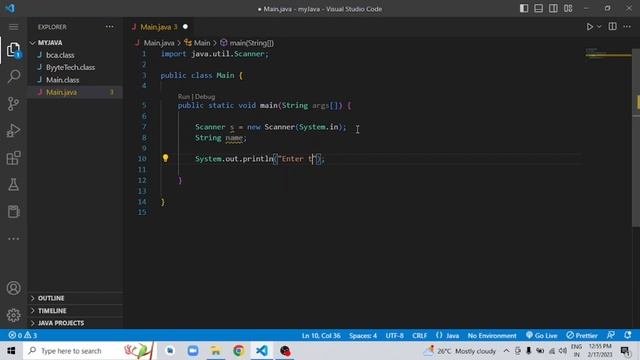Open the Windows notification center icon
This screenshot has height=360, width=640.
[x=625, y=351]
